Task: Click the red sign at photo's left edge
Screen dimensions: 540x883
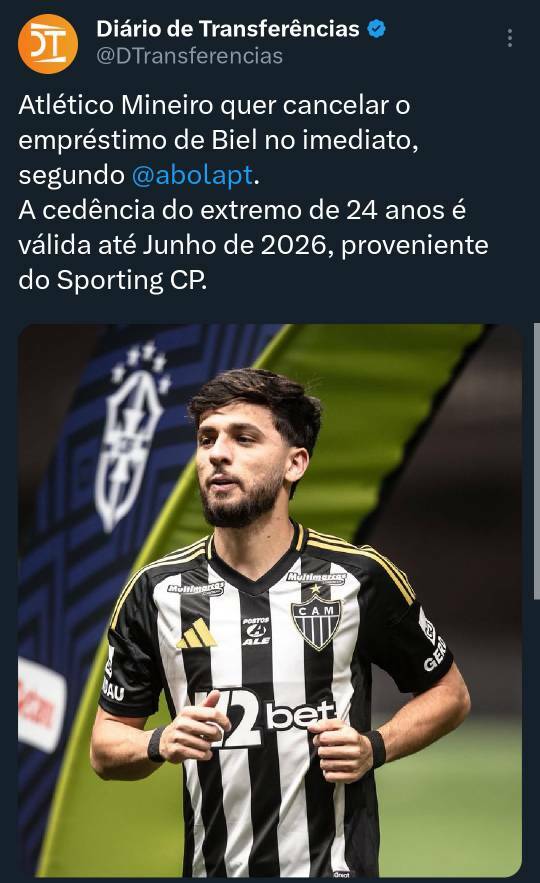Action: tap(41, 704)
